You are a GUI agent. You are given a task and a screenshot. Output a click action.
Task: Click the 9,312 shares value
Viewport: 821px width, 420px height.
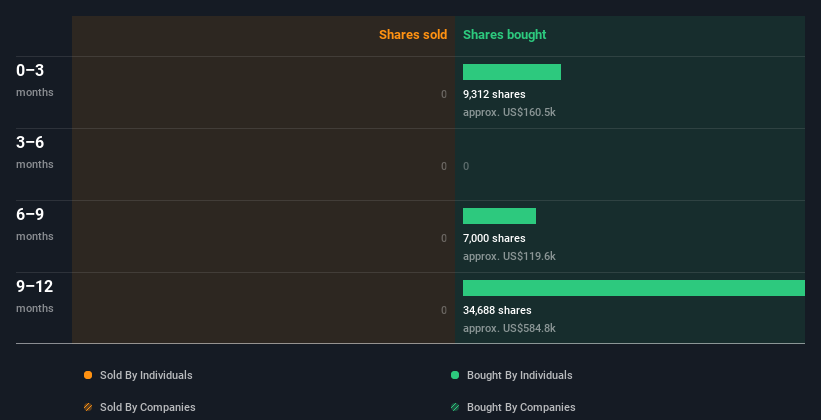[494, 94]
